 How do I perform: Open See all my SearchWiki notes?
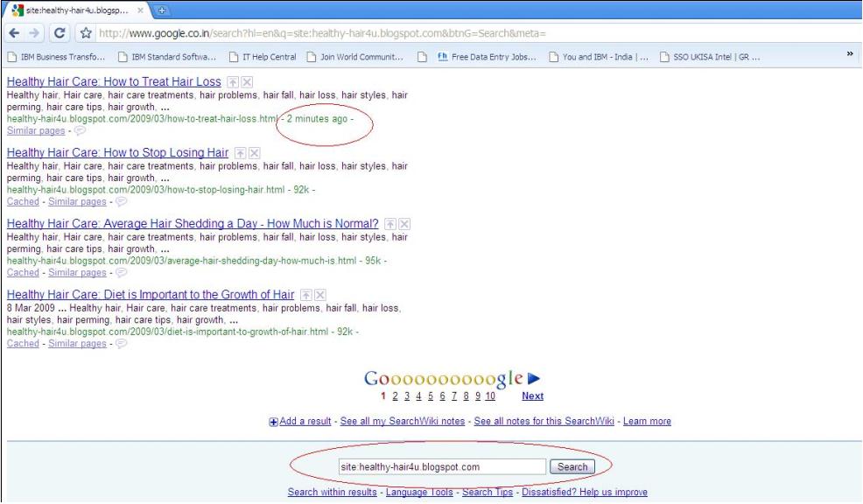click(x=403, y=422)
